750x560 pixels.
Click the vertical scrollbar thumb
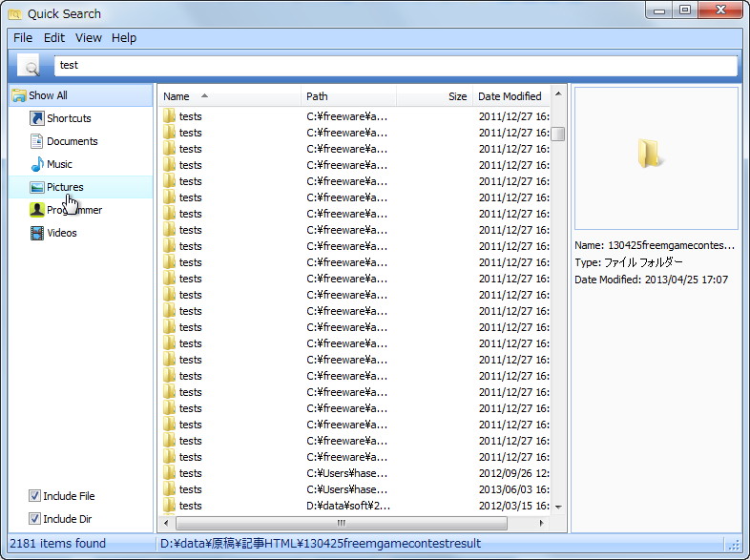point(557,134)
